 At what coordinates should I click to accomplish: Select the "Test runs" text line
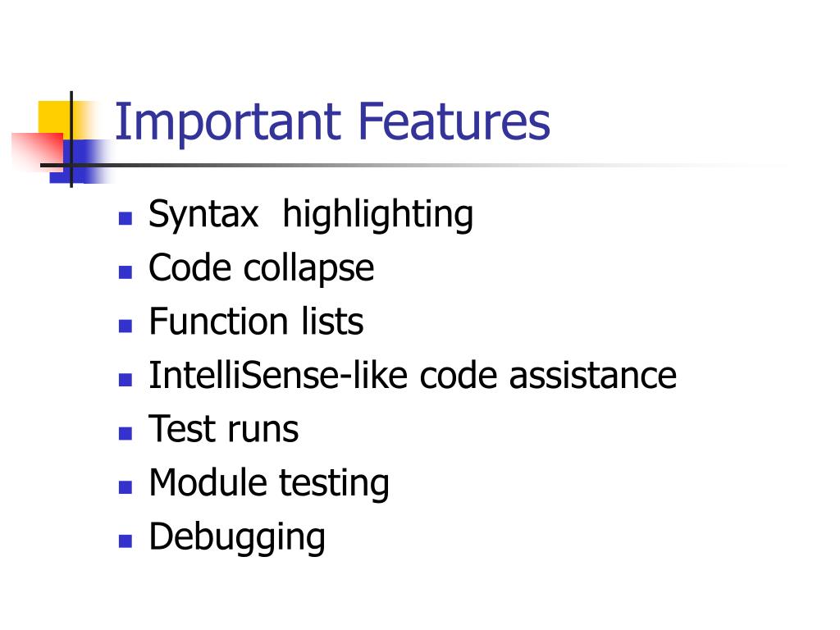(x=223, y=429)
